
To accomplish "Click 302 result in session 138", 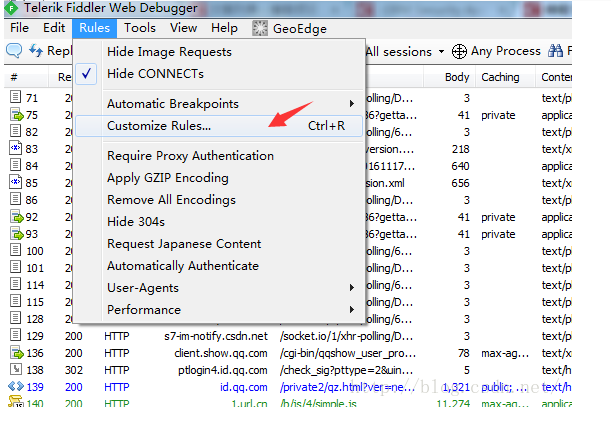I will 74,370.
